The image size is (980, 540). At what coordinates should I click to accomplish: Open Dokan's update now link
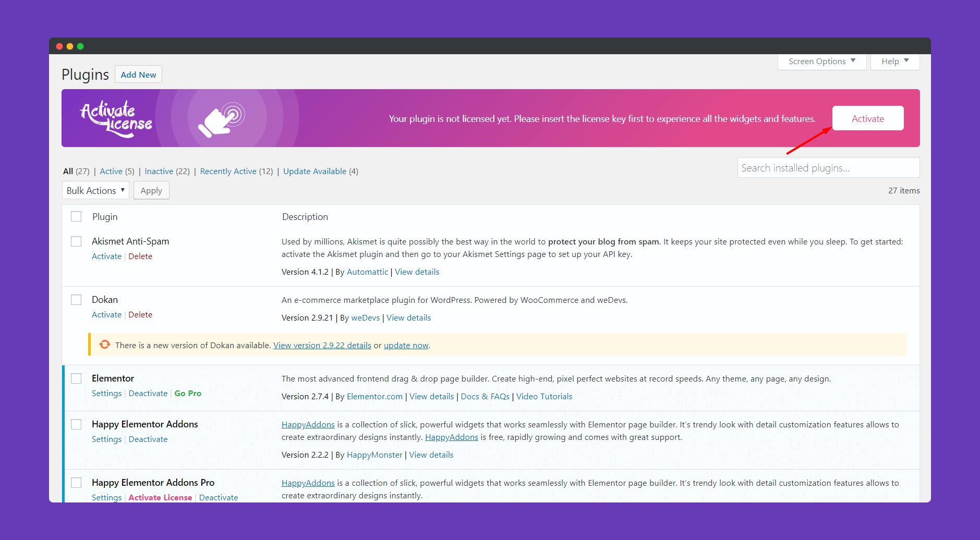point(406,345)
